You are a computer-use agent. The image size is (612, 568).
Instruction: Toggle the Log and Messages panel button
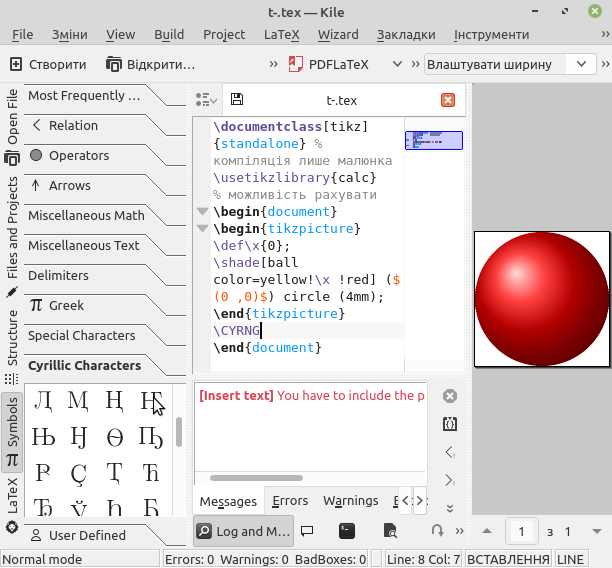[244, 531]
